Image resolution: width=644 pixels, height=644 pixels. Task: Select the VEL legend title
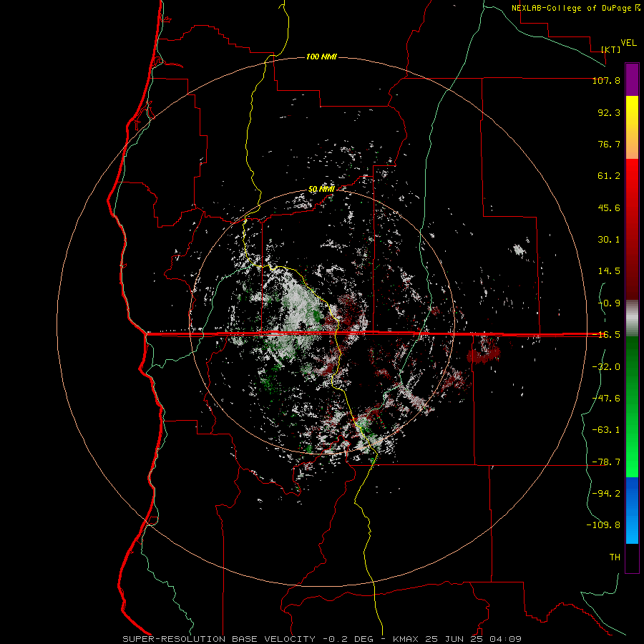pos(628,43)
